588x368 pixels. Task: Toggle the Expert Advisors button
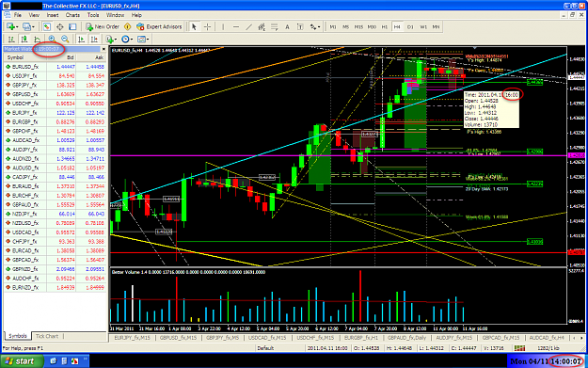click(159, 26)
